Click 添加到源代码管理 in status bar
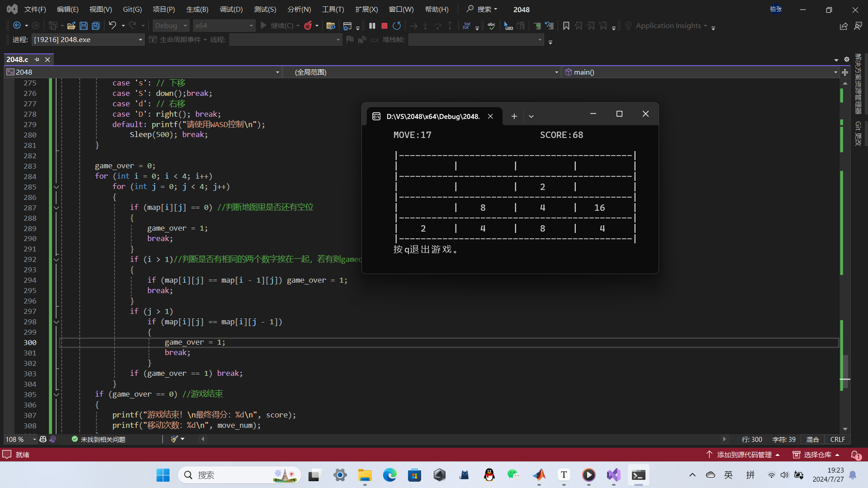Image resolution: width=868 pixels, height=488 pixels. (x=743, y=455)
